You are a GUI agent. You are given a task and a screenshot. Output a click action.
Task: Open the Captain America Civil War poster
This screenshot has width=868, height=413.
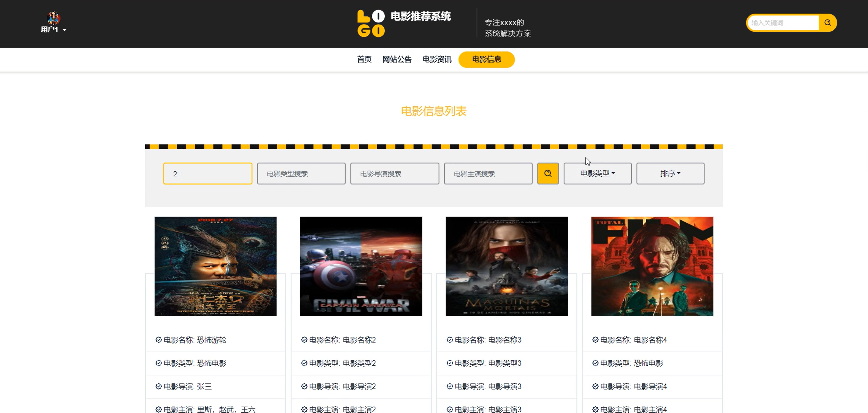pyautogui.click(x=361, y=266)
